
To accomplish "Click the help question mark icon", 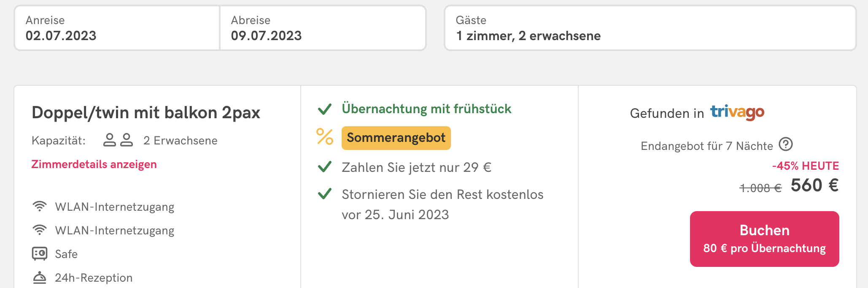I will (786, 144).
